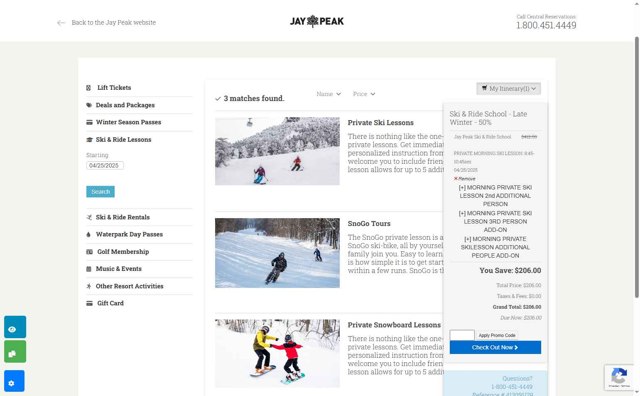Click the Ski & Ride Rentals skier icon
This screenshot has width=640, height=396.
[x=89, y=217]
